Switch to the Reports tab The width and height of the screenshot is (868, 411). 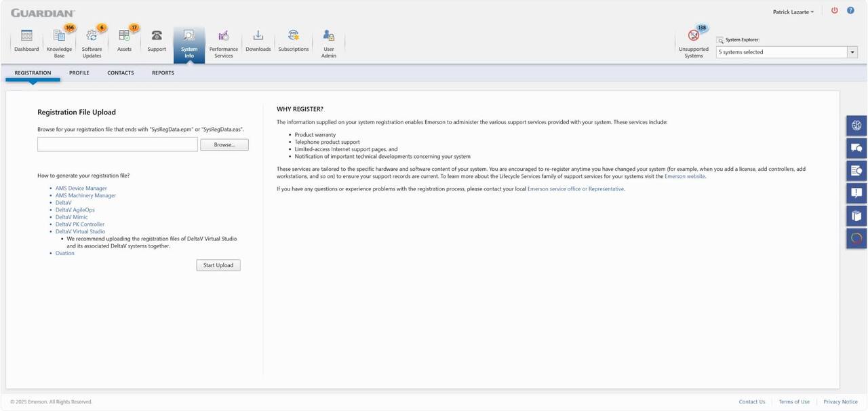pyautogui.click(x=163, y=73)
